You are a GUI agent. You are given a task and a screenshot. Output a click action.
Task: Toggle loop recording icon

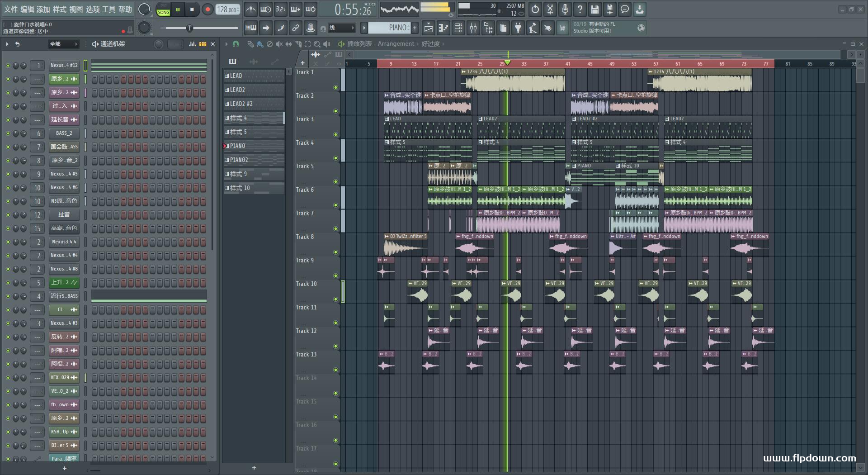(311, 9)
